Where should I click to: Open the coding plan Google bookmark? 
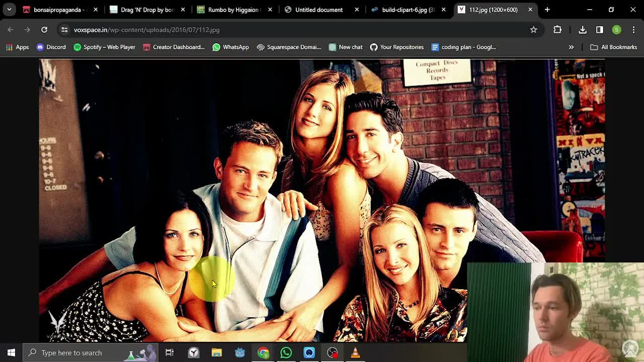click(464, 47)
